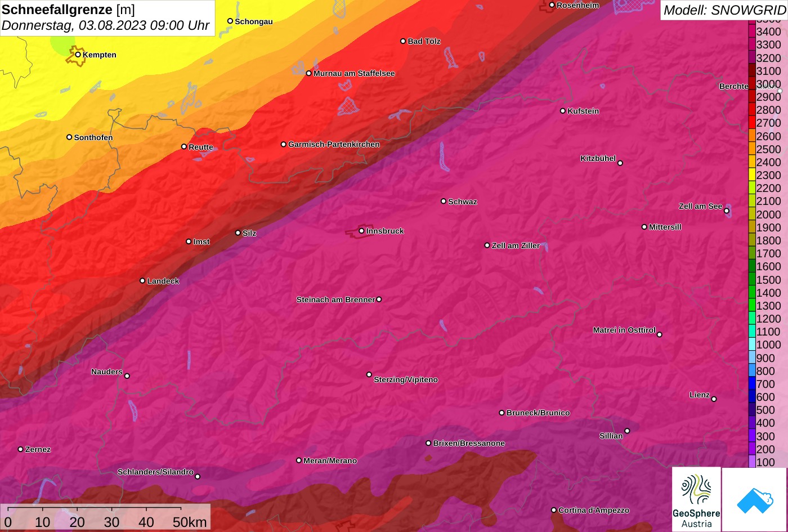Click the "Bruneck/Brunico" town label
The width and height of the screenshot is (788, 532).
(538, 413)
